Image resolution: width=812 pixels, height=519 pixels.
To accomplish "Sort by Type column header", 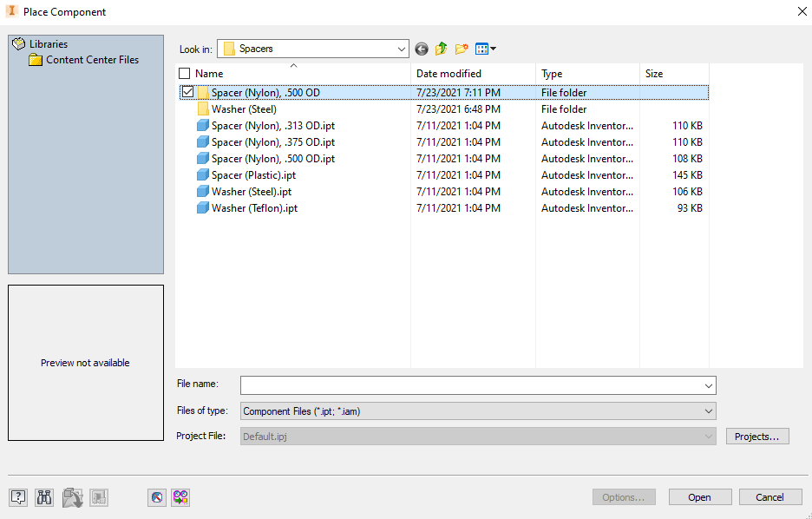I will [x=552, y=74].
